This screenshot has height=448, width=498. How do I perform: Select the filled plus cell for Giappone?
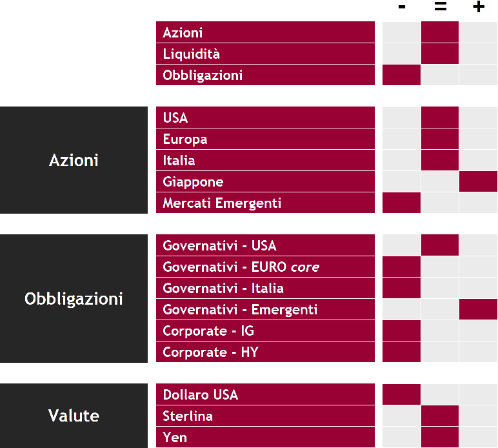[478, 182]
